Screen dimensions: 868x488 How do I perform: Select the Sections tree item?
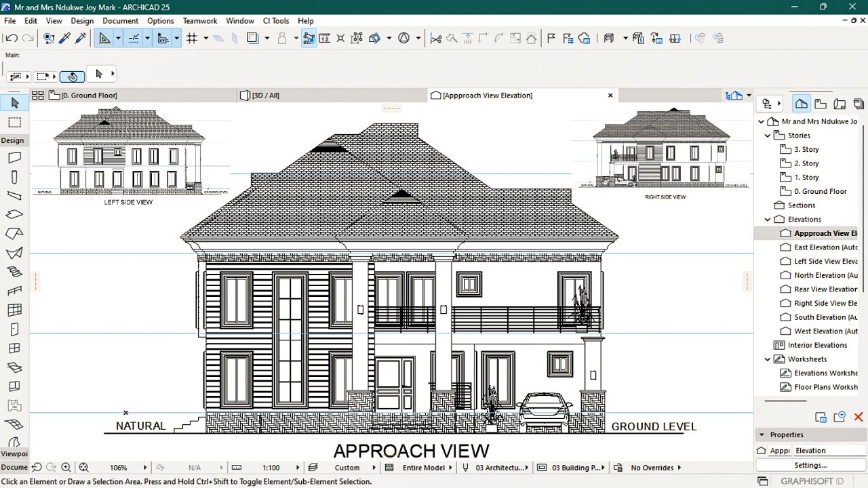coord(795,205)
